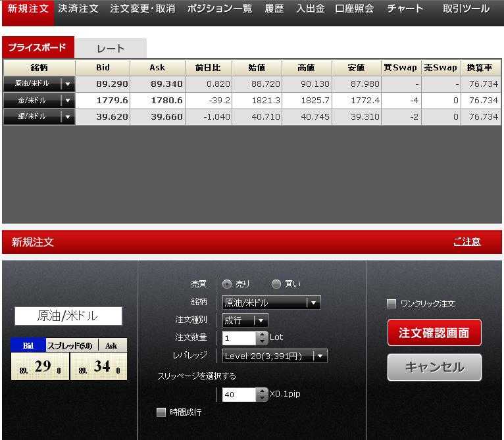Select the 売り radio button
This screenshot has width=504, height=440.
pos(227,284)
